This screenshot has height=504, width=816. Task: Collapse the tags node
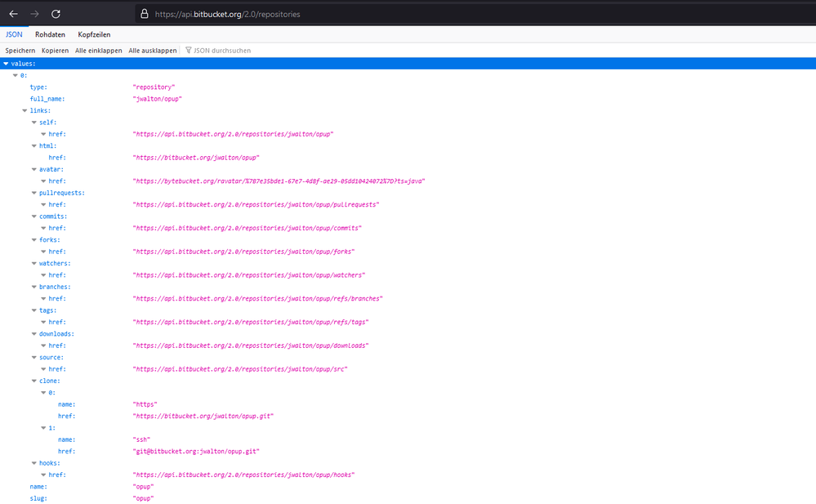click(x=33, y=310)
